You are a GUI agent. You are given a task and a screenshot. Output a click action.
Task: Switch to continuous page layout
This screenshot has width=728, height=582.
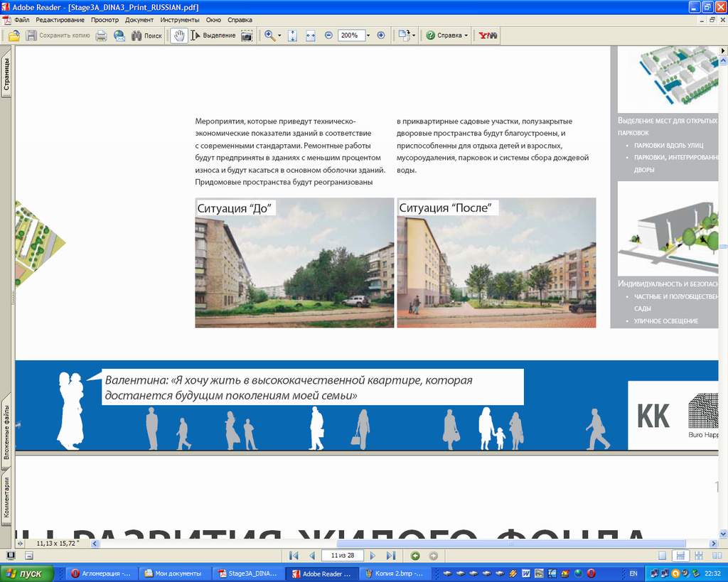coord(680,556)
